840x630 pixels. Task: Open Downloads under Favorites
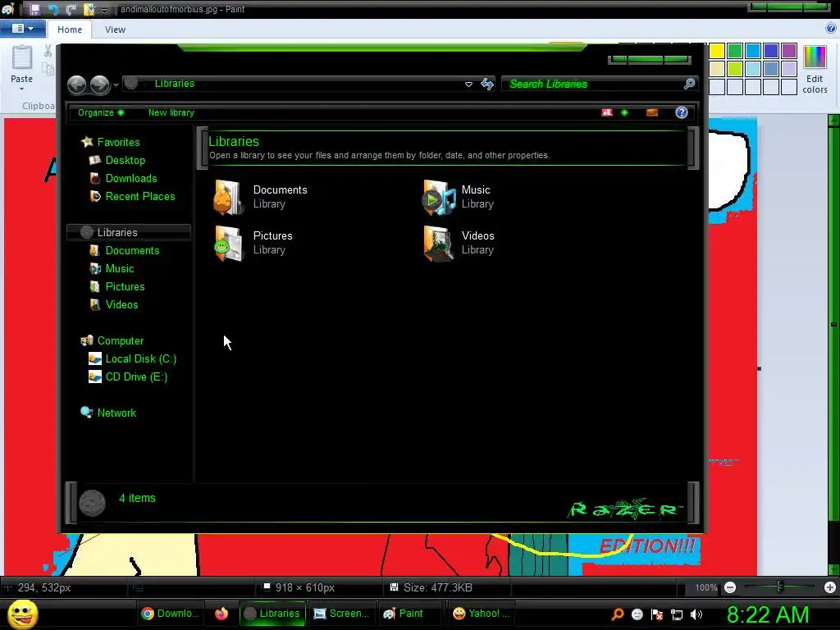(x=131, y=178)
